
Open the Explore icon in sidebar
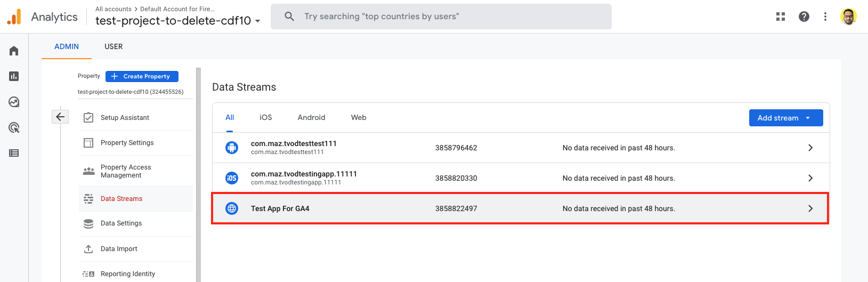click(14, 102)
